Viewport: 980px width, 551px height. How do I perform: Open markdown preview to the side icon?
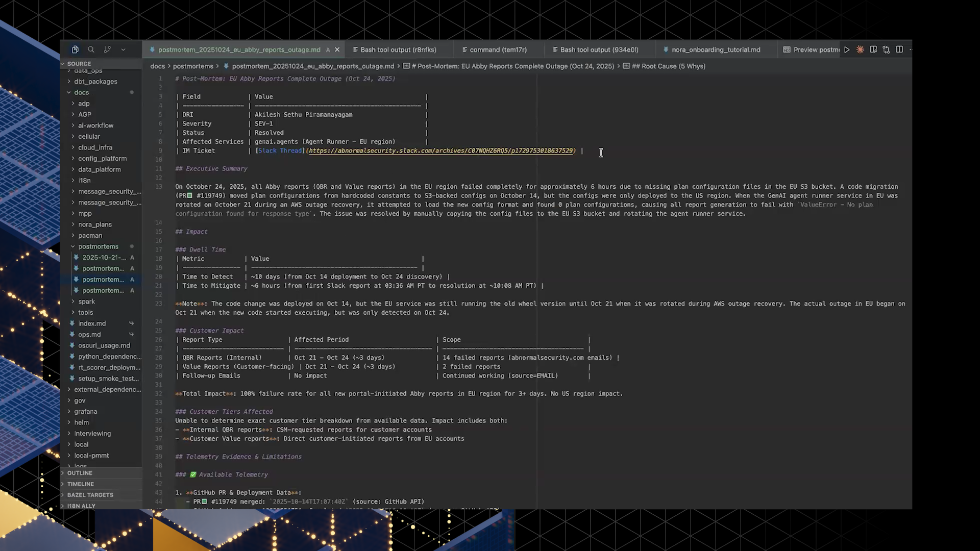pos(873,49)
